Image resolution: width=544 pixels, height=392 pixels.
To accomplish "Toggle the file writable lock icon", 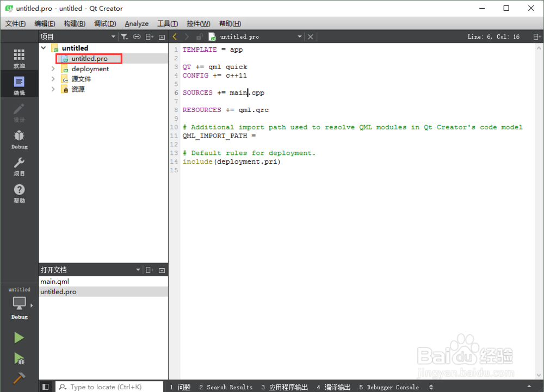I will point(199,37).
